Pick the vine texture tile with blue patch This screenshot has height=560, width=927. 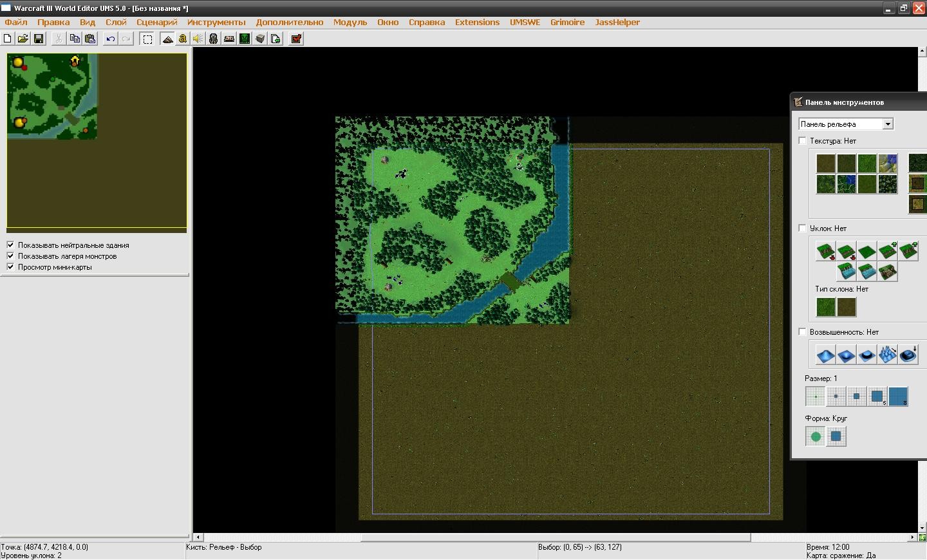[x=847, y=184]
